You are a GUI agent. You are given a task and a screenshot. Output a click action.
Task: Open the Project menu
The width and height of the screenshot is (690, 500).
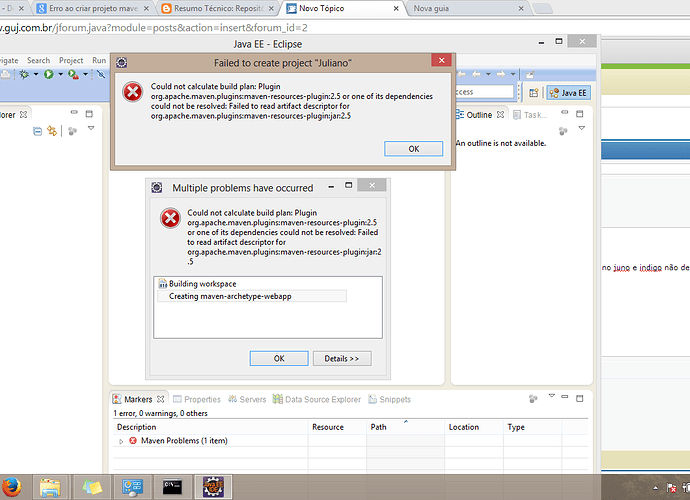tap(71, 60)
